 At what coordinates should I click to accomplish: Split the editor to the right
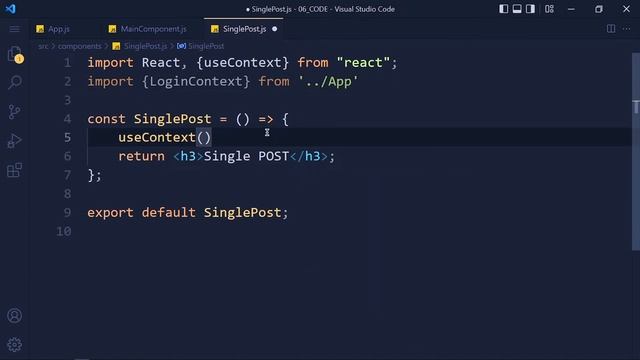[611, 29]
